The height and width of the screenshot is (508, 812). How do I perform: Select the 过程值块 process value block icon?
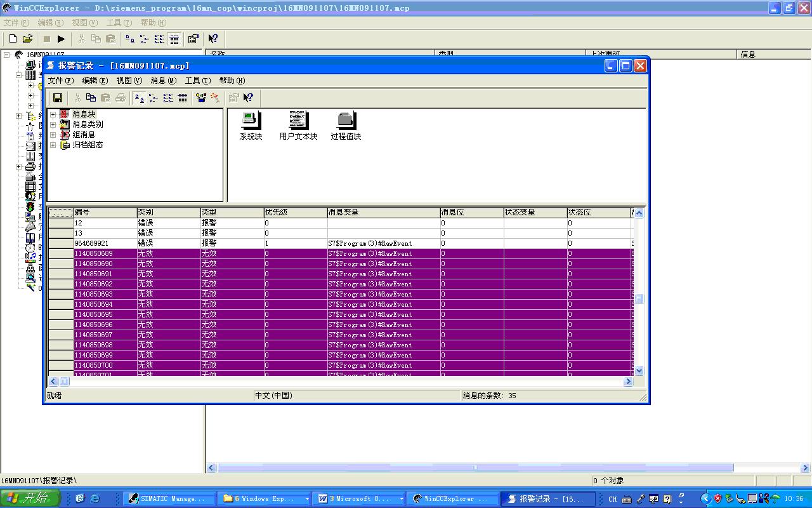[x=346, y=126]
